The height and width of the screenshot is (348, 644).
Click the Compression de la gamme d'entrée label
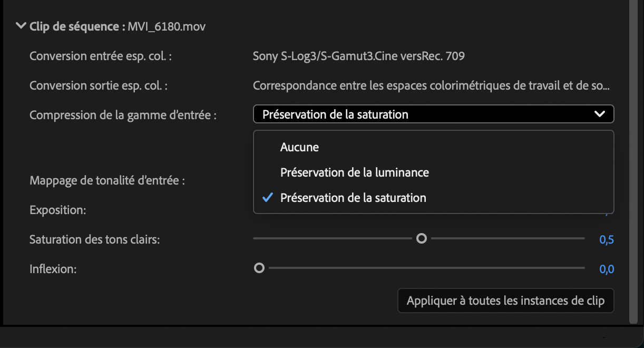point(123,114)
